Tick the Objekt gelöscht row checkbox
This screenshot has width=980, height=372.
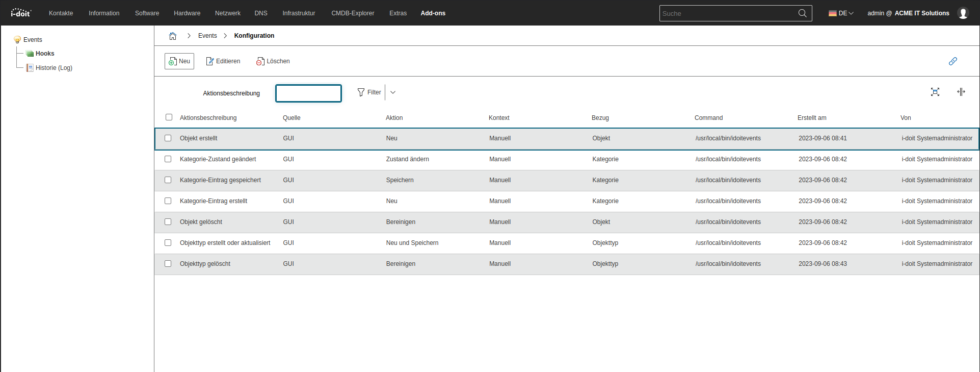coord(168,222)
